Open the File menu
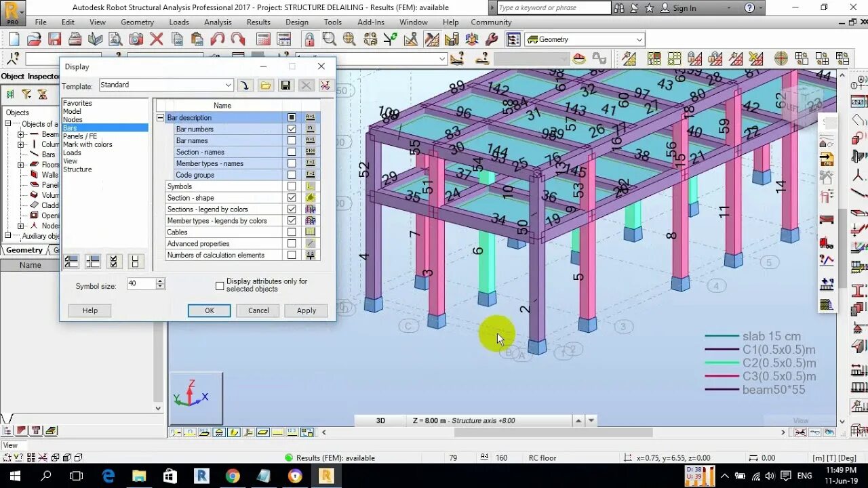Viewport: 868px width, 488px height. (41, 22)
